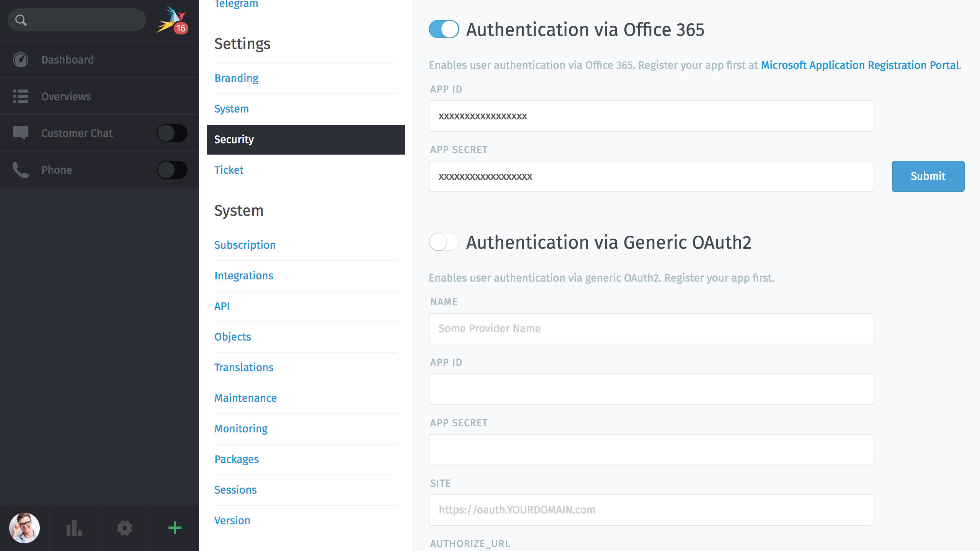Open the Packages page
The height and width of the screenshot is (551, 980).
(237, 459)
